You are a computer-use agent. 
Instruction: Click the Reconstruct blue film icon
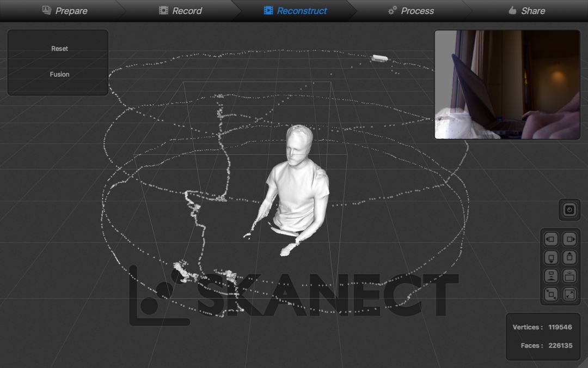[x=268, y=10]
